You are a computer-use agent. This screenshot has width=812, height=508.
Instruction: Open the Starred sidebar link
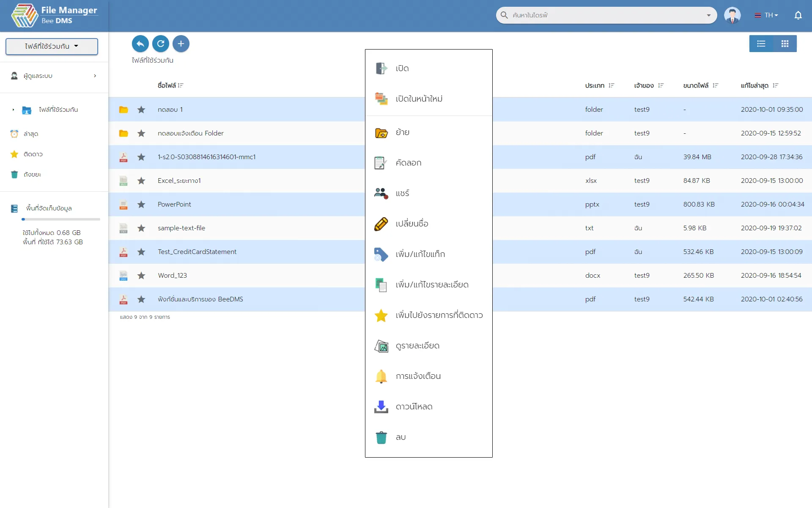[33, 154]
